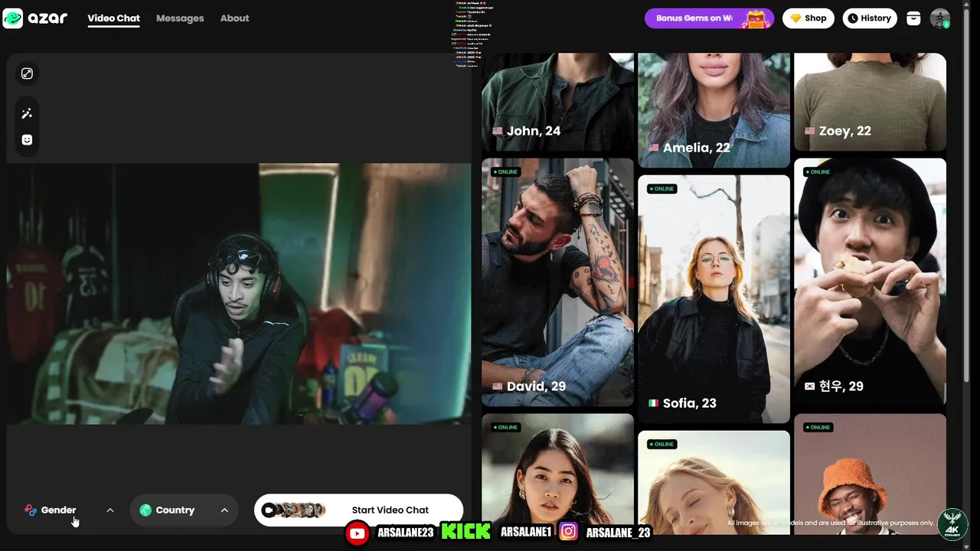Expand the Gender chevron arrow
This screenshot has width=980, height=551.
click(x=110, y=510)
